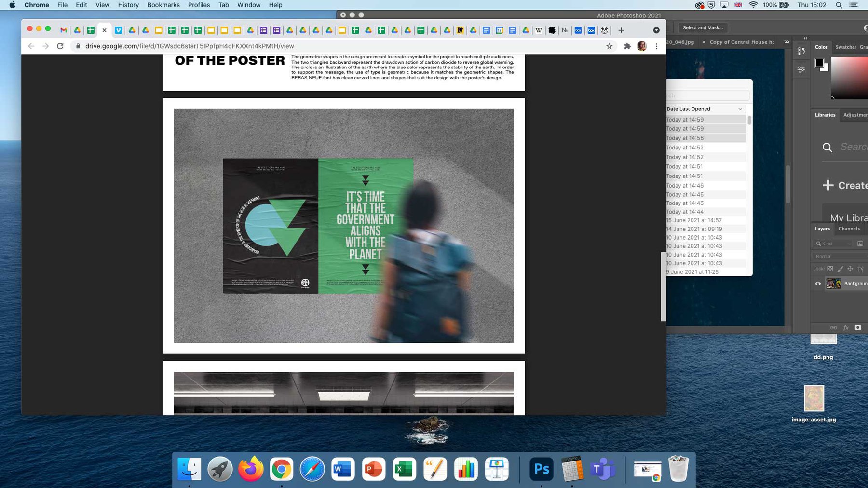Screen dimensions: 868x488
Task: Open Finder from the Dock
Action: tap(189, 469)
